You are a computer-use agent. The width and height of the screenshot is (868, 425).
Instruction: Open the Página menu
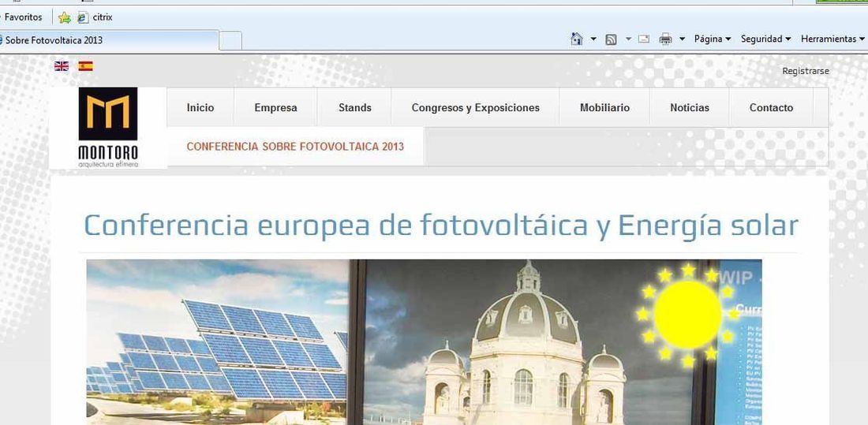[713, 39]
